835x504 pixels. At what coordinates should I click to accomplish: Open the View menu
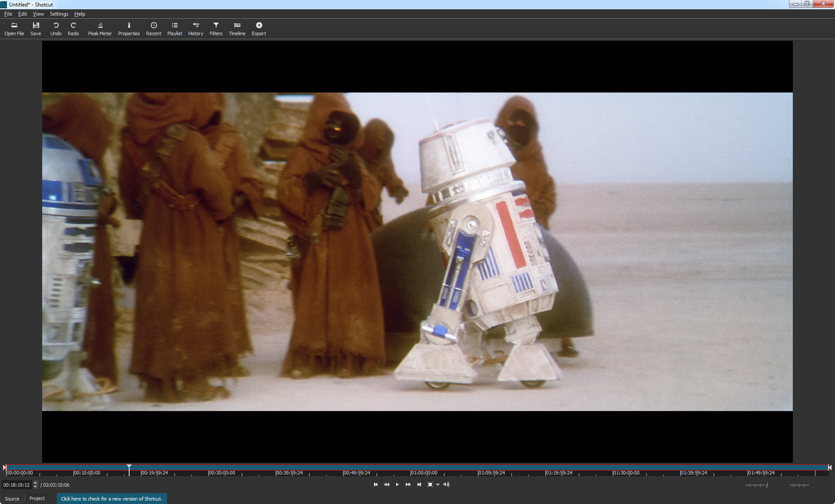[38, 14]
